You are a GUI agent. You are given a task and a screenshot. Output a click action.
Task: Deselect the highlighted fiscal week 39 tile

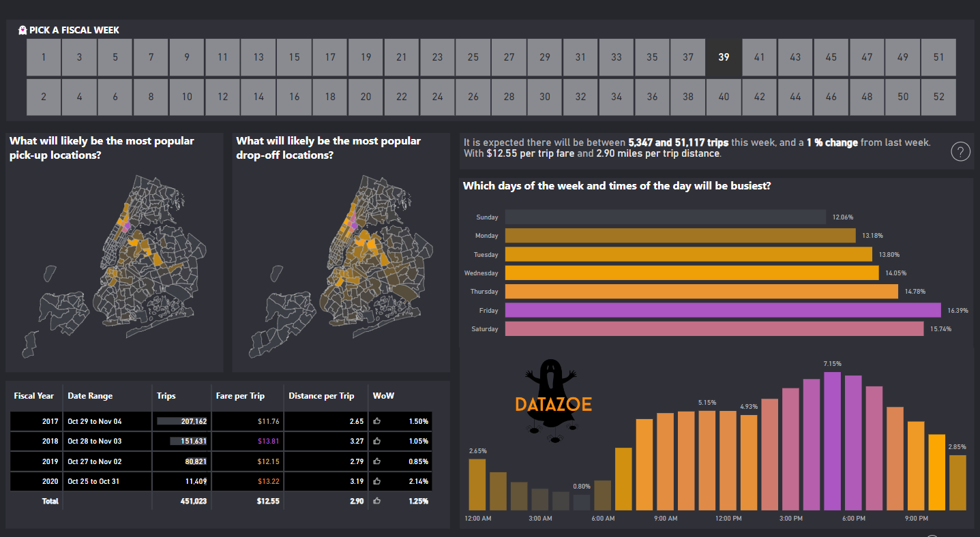pyautogui.click(x=724, y=57)
